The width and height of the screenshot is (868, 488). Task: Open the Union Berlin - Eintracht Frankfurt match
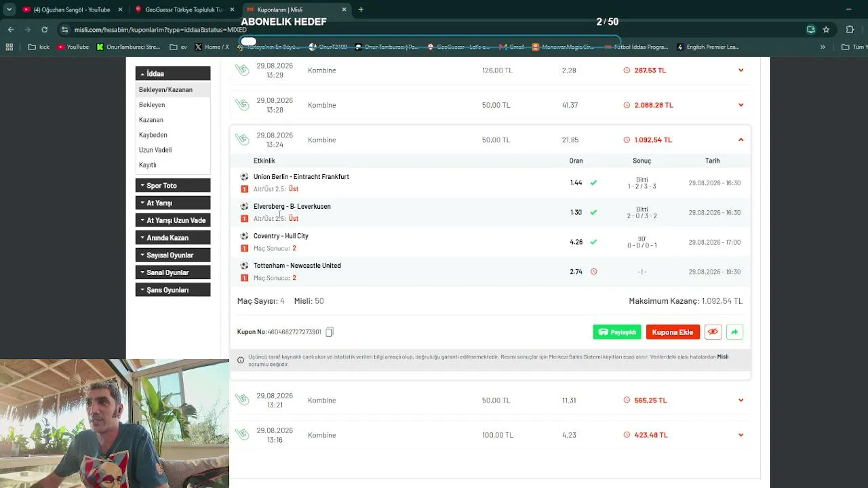coord(301,177)
